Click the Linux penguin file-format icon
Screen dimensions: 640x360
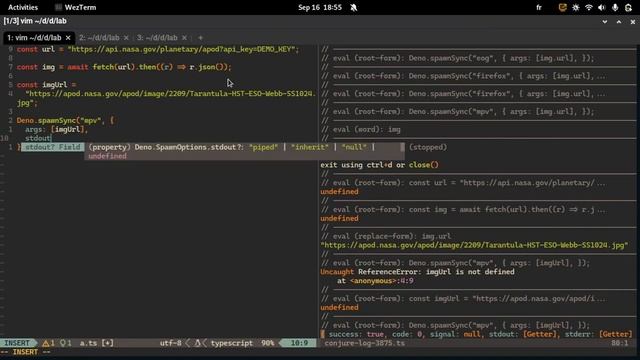click(198, 343)
